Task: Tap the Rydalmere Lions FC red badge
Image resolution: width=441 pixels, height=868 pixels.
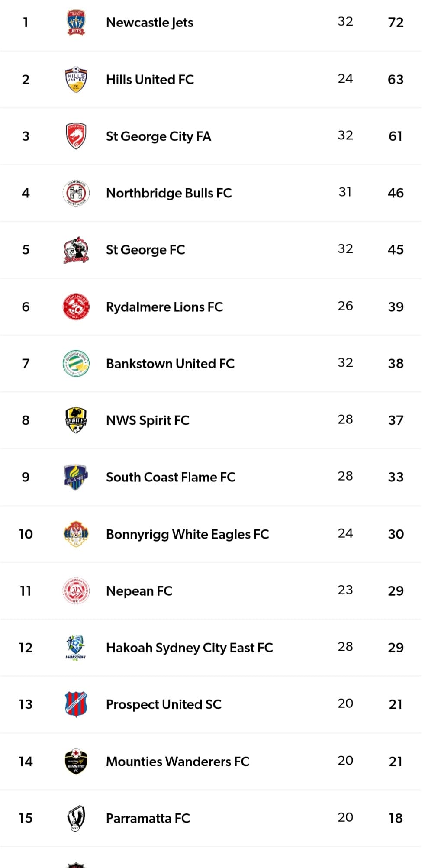Action: 76,307
